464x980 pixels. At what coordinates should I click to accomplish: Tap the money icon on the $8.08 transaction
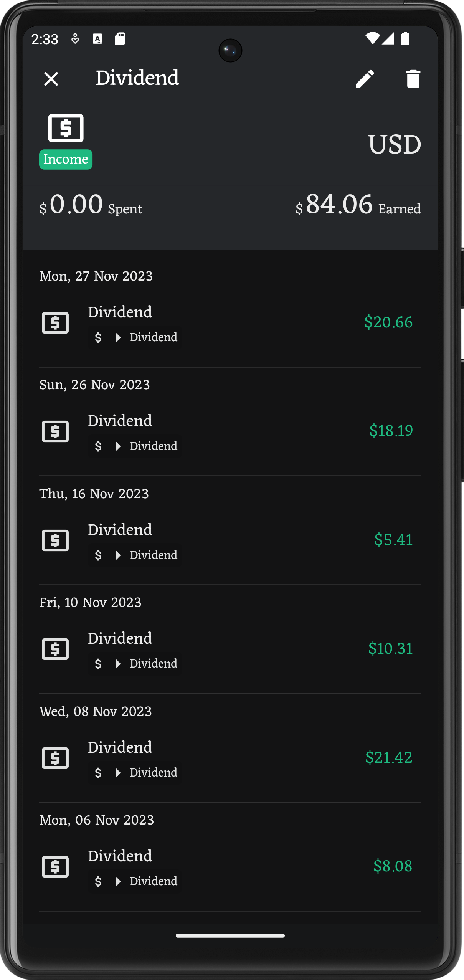coord(55,866)
